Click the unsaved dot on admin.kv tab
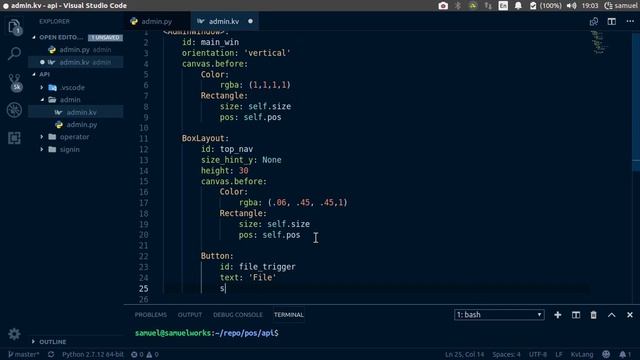640x360 pixels. 250,21
